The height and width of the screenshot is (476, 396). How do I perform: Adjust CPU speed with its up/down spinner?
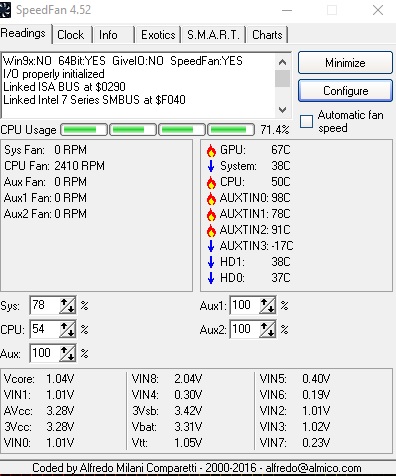[67, 329]
